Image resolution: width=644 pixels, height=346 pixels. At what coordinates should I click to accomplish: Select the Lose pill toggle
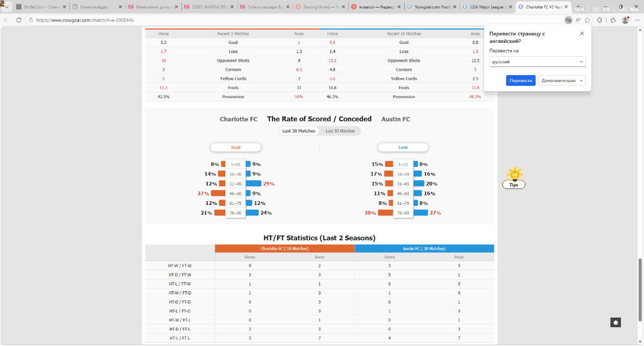(x=403, y=147)
